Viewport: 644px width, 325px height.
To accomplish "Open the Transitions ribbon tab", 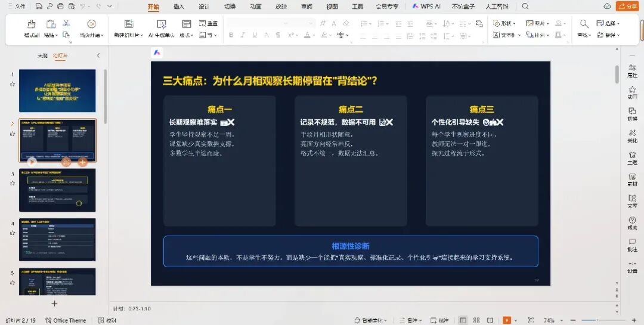I will tap(230, 7).
